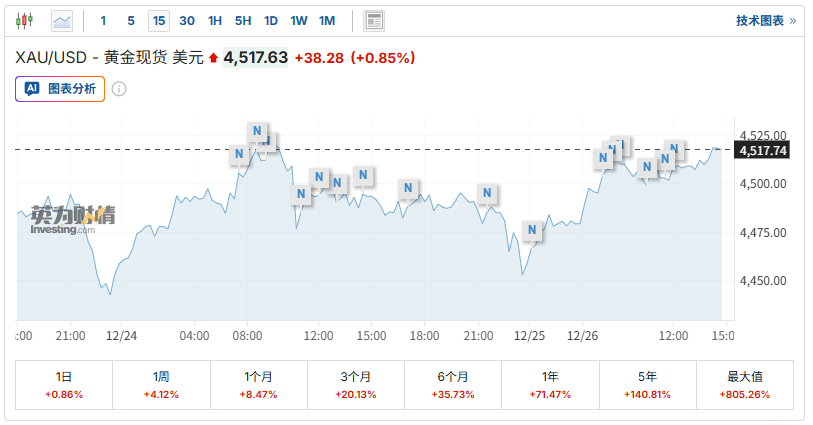Viewport: 813px width, 425px height.
Task: Switch to the 1H interval
Action: [215, 20]
